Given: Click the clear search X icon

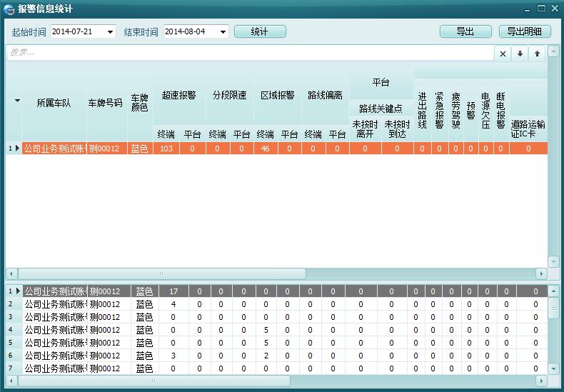Looking at the screenshot, I should coord(503,54).
